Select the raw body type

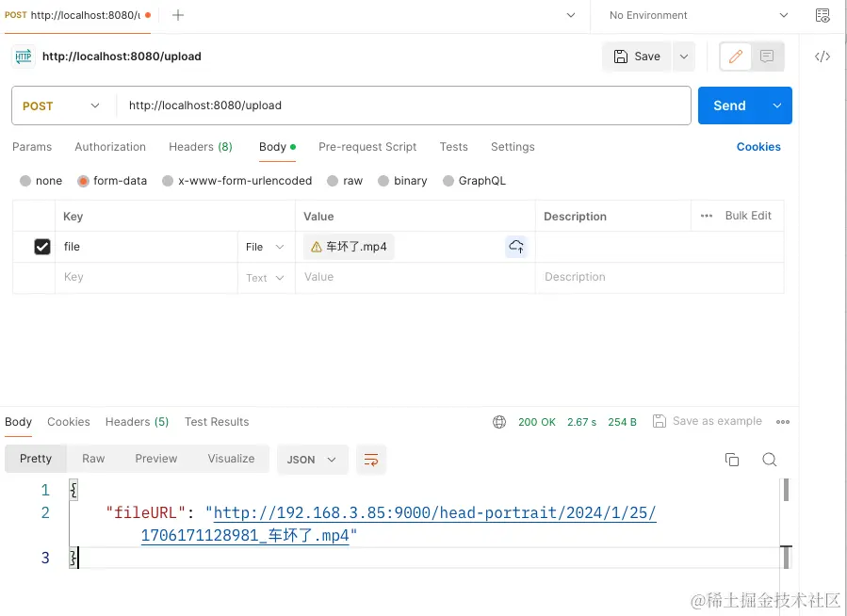coord(333,181)
